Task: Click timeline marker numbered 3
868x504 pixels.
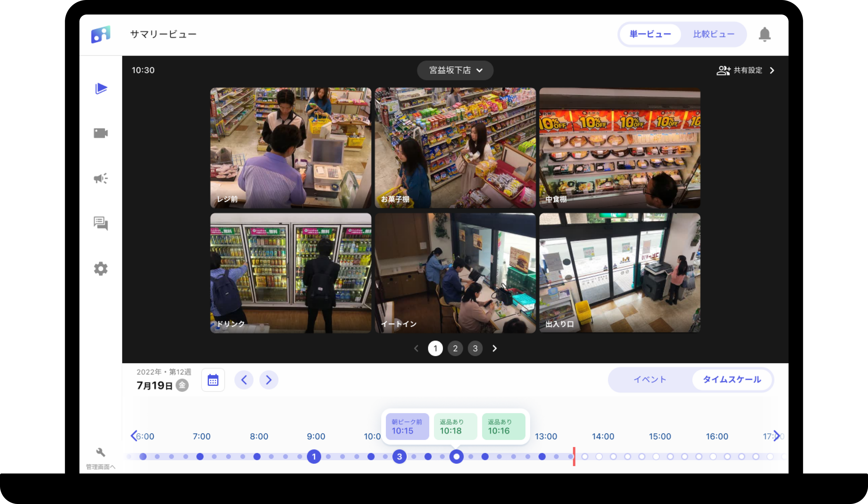Action: 399,457
